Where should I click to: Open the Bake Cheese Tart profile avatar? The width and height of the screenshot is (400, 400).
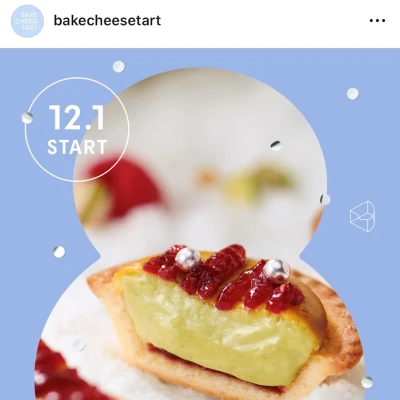click(27, 21)
